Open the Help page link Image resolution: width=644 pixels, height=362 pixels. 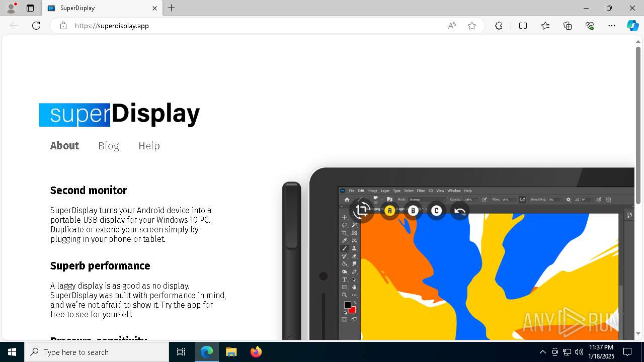click(x=149, y=146)
